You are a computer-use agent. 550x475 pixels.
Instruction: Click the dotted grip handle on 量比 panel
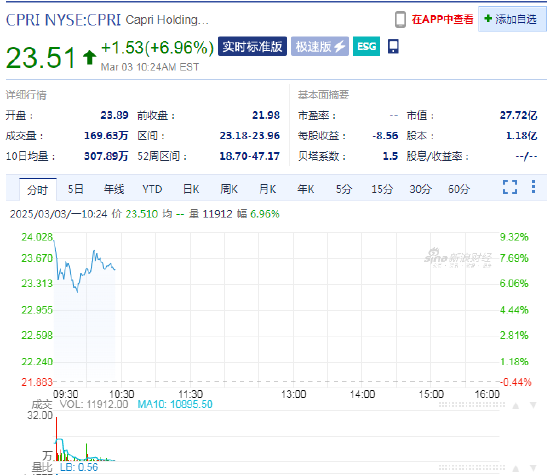click(x=472, y=468)
